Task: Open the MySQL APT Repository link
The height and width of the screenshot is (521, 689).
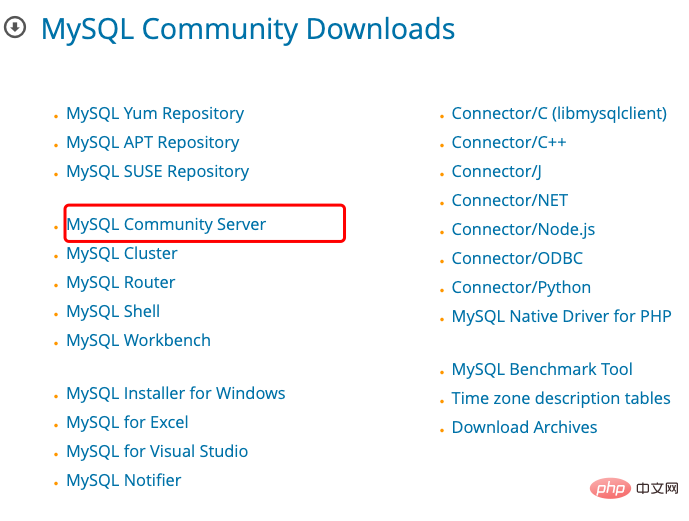Action: point(152,143)
